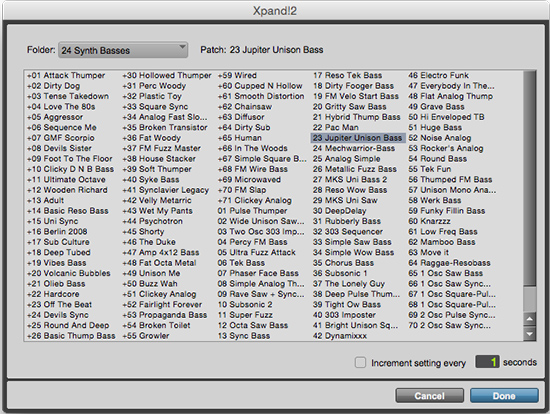The image size is (550, 414).
Task: Choose 37 The Lonely Guy
Action: pos(349,283)
